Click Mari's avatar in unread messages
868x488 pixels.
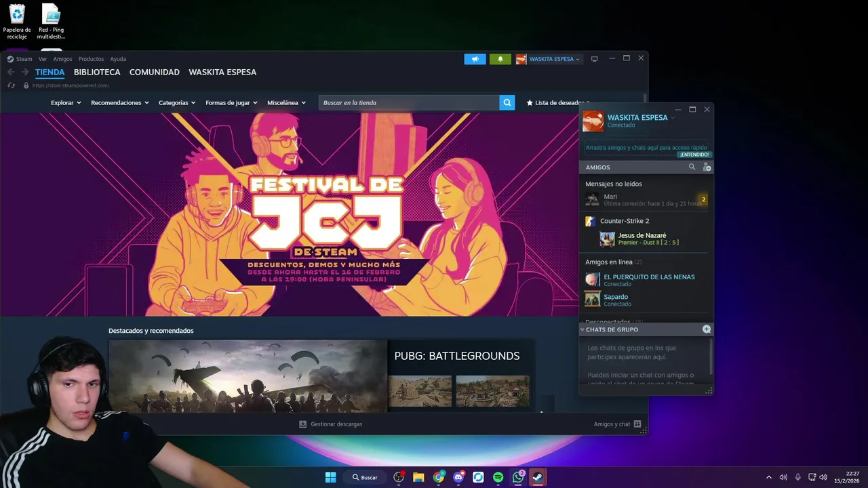[x=592, y=199]
